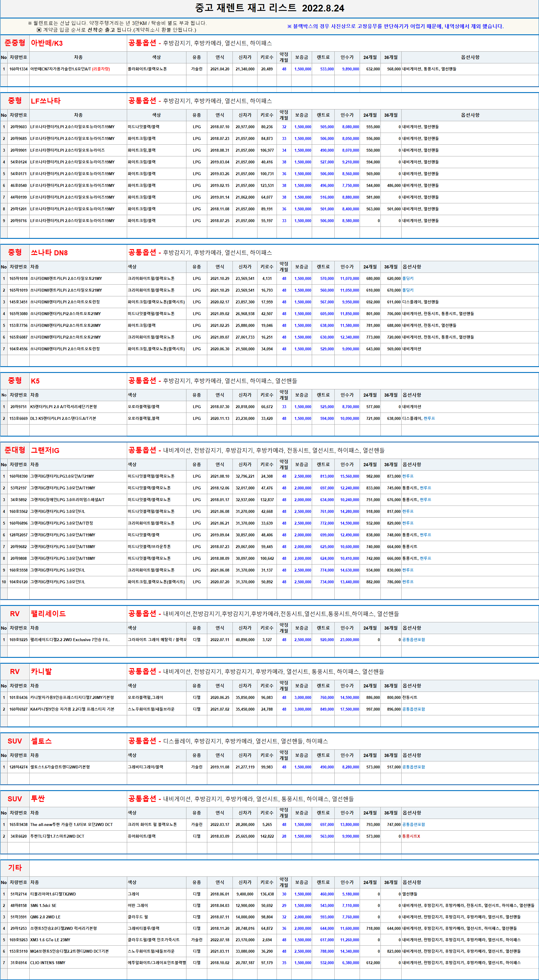Select the new car price '21,277,119'
Screen dimensions: 539x980
[245, 767]
